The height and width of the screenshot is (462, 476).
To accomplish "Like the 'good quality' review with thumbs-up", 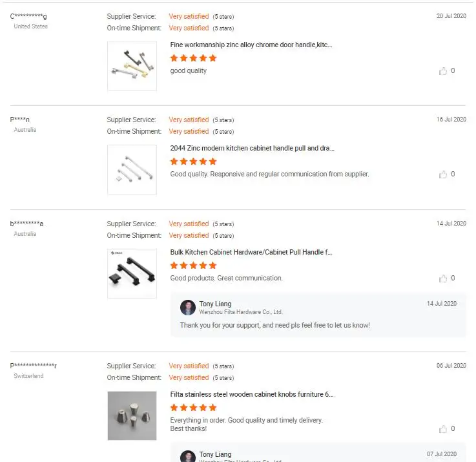I will coord(443,71).
